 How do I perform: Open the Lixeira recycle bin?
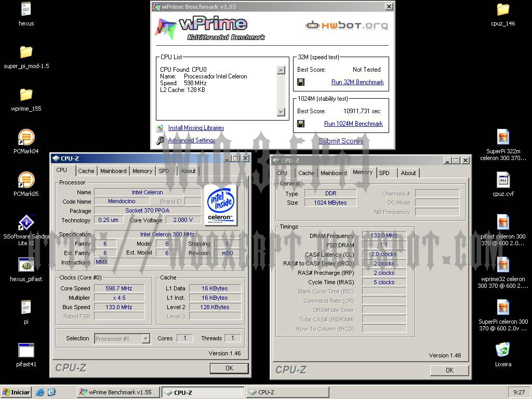(x=503, y=350)
